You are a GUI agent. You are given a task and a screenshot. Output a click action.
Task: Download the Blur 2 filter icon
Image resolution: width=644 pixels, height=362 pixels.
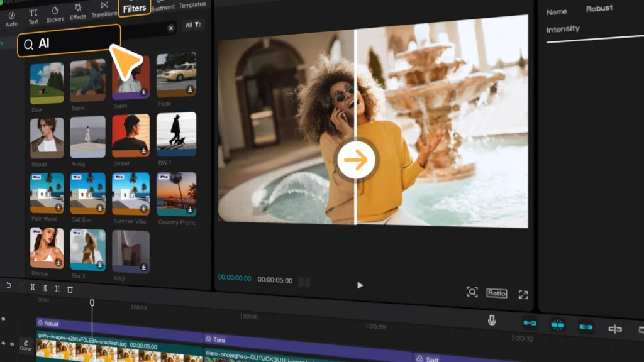[100, 265]
